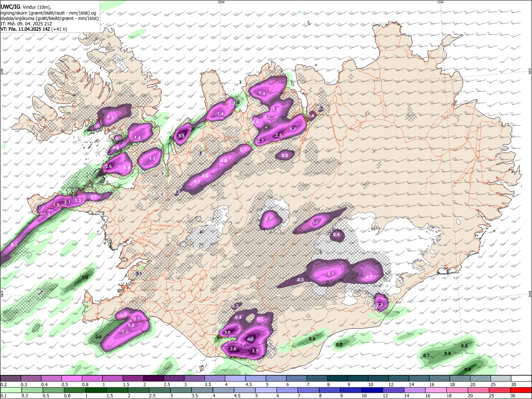Pick the lavender 14–16 swatch in rain scale

[414, 390]
